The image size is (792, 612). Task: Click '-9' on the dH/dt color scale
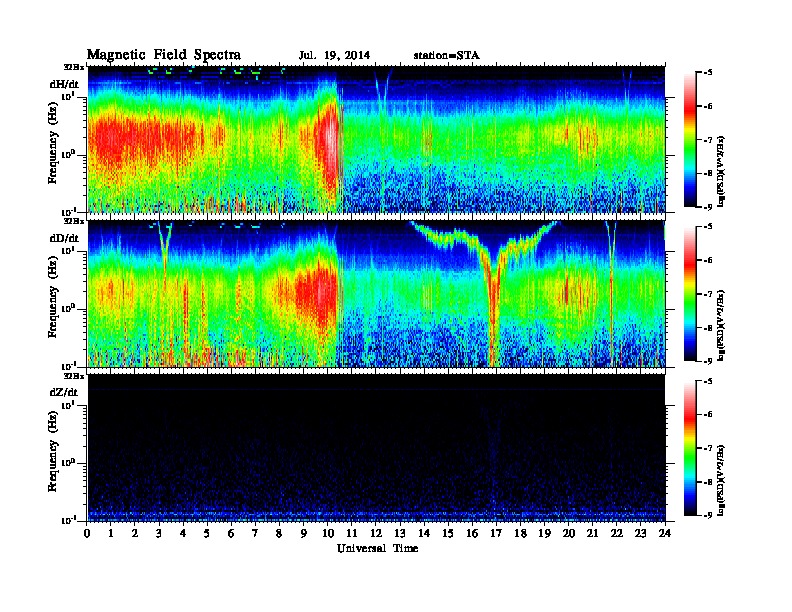pyautogui.click(x=708, y=207)
